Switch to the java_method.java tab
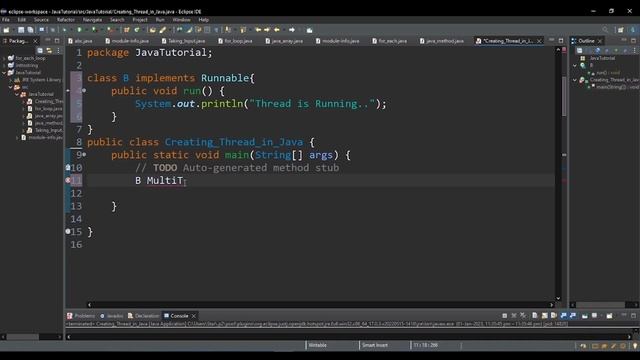This screenshot has width=640, height=360. [442, 41]
